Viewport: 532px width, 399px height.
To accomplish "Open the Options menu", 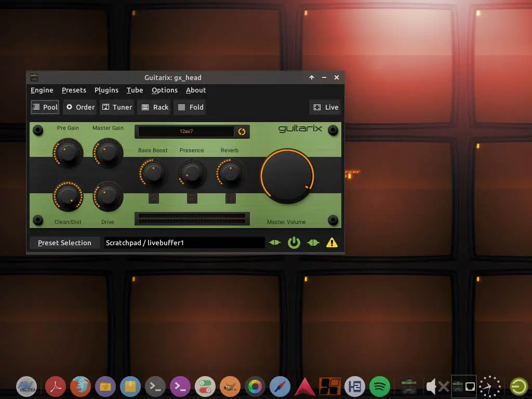I will point(165,90).
